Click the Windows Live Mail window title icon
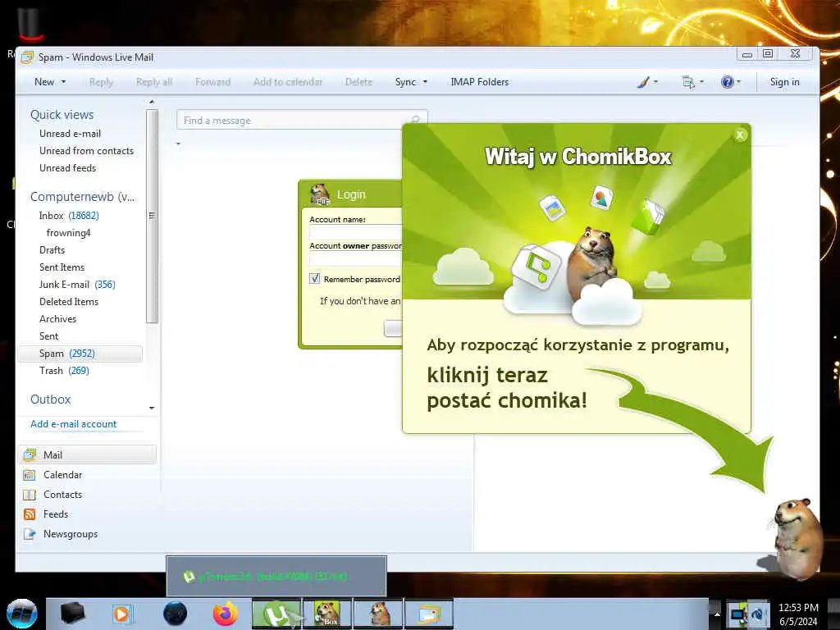840x630 pixels. pos(27,57)
